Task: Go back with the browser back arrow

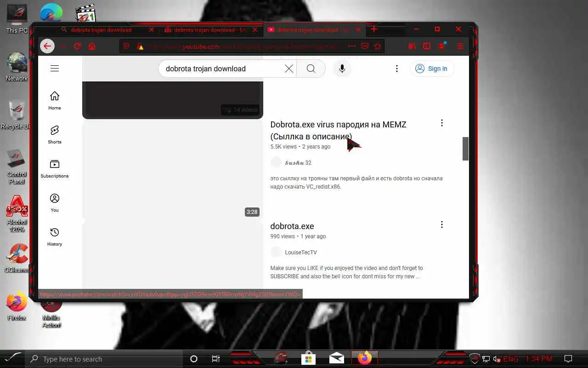Action: pos(47,46)
